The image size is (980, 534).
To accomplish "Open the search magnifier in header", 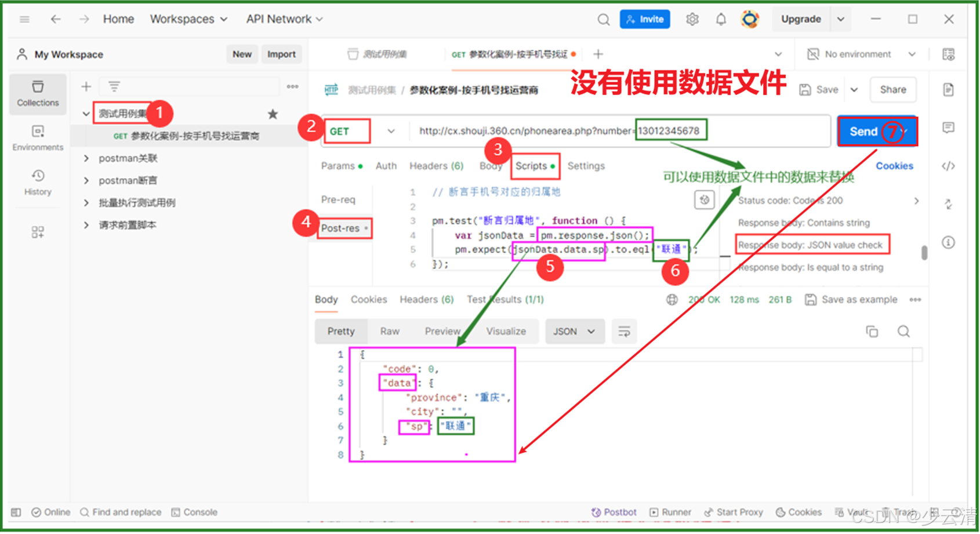I will 603,20.
